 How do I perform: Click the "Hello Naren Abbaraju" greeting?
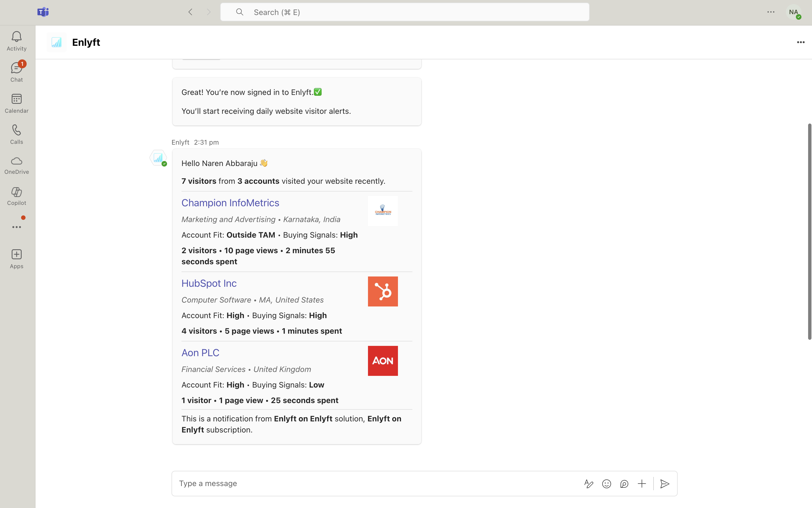tap(224, 163)
